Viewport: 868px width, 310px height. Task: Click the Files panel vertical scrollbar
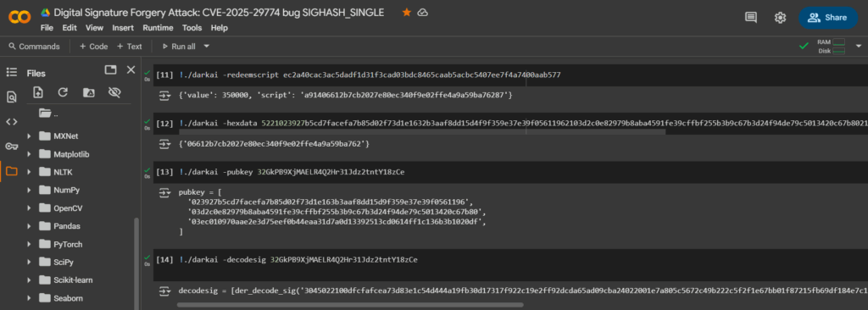(136, 263)
